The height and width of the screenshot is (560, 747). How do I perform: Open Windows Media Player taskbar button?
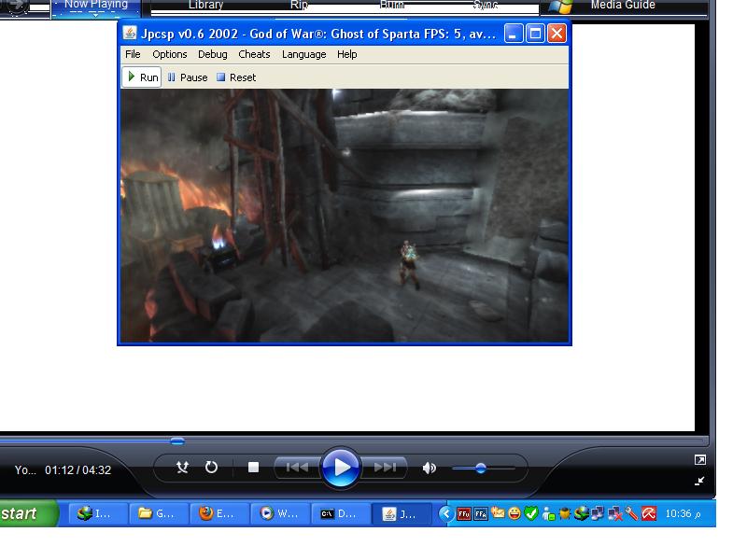point(281,514)
